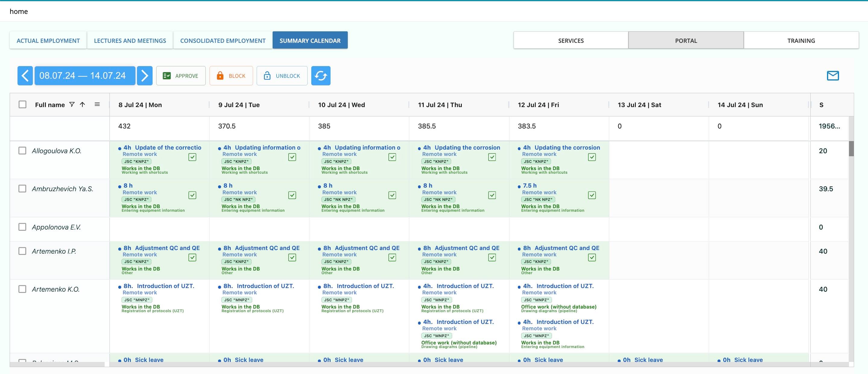This screenshot has height=374, width=868.
Task: Open the Lectures and Meetings tab
Action: [x=130, y=40]
